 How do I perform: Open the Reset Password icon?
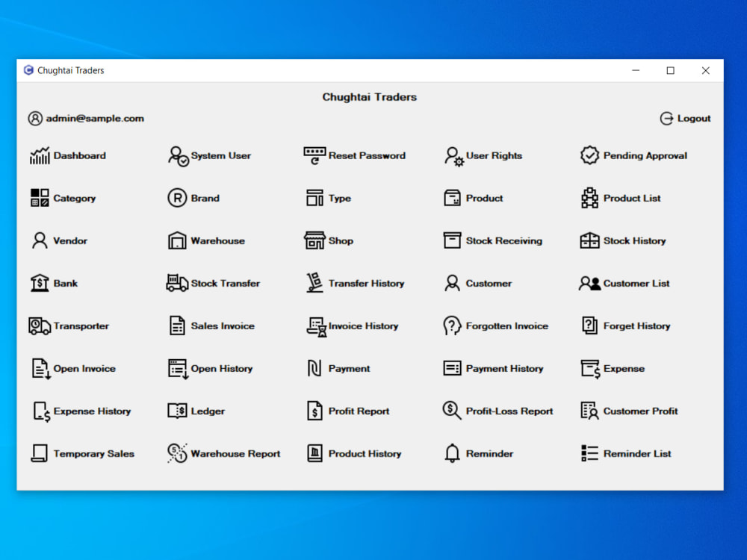pyautogui.click(x=314, y=155)
